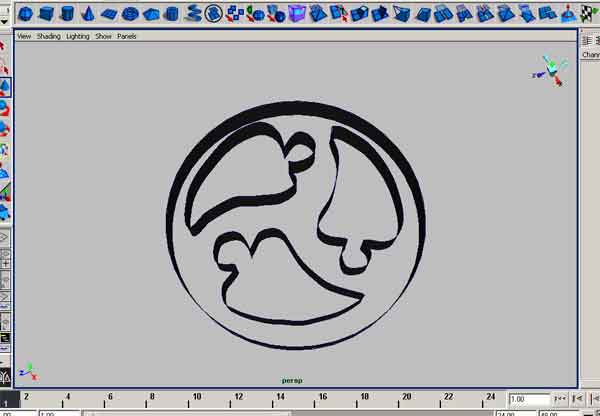This screenshot has width=600, height=416.
Task: Activate the Scale tool in the toolbox
Action: point(5,129)
